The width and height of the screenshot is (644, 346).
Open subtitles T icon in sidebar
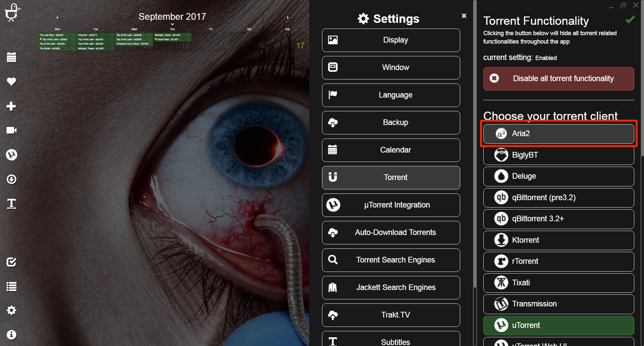(x=11, y=204)
